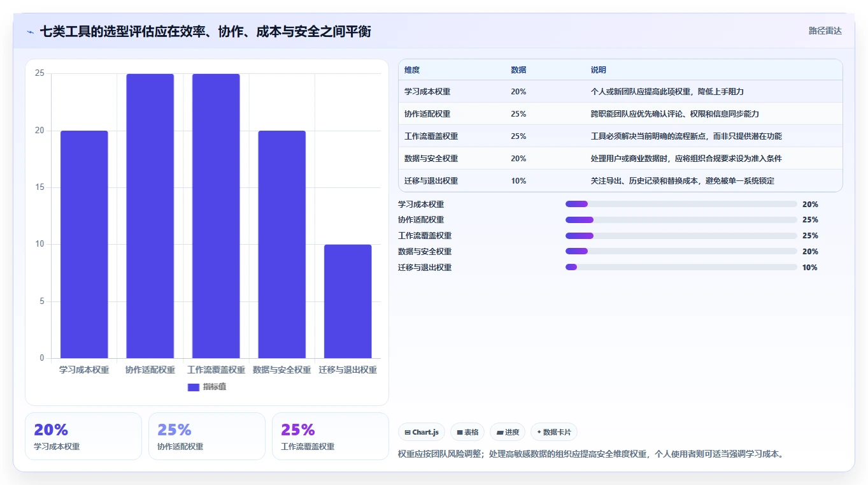Open the 25% 工作流覆盖权重 data card
868x485 pixels.
tap(331, 436)
